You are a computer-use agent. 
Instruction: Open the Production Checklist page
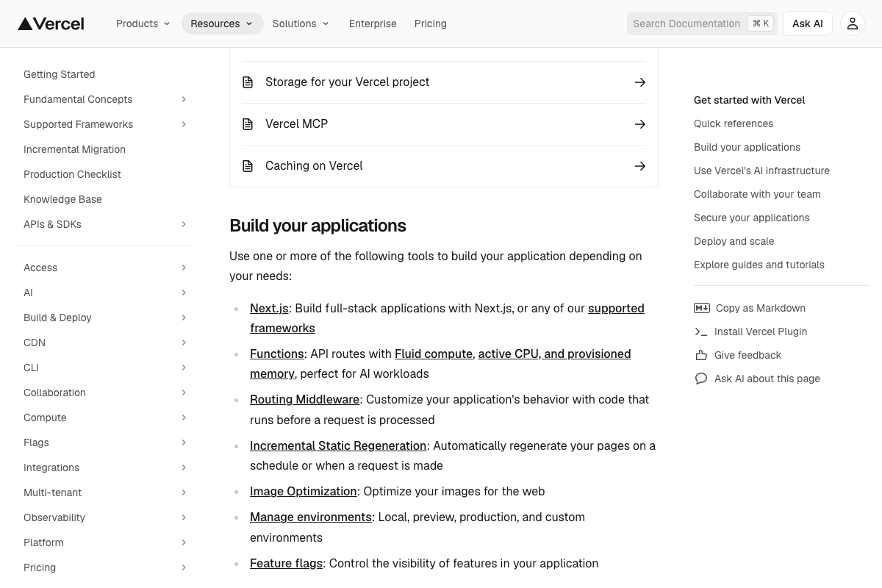pyautogui.click(x=72, y=174)
